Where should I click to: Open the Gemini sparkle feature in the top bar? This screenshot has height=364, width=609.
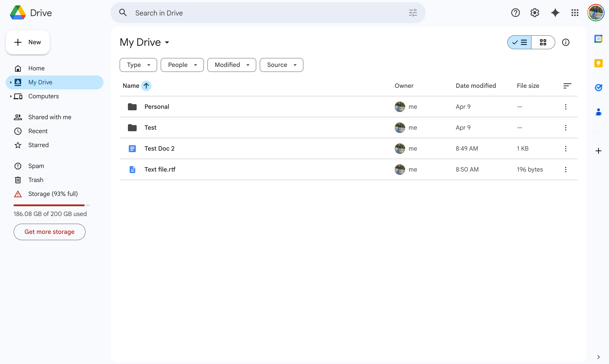pos(555,12)
